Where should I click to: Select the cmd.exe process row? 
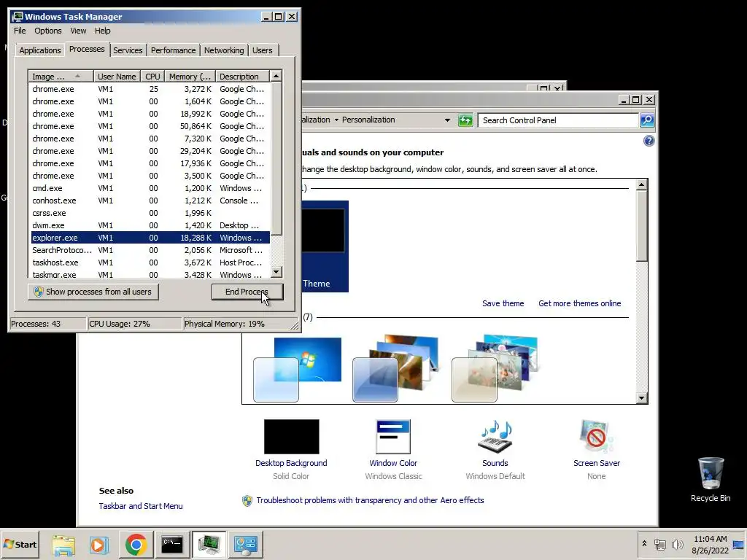pos(150,188)
